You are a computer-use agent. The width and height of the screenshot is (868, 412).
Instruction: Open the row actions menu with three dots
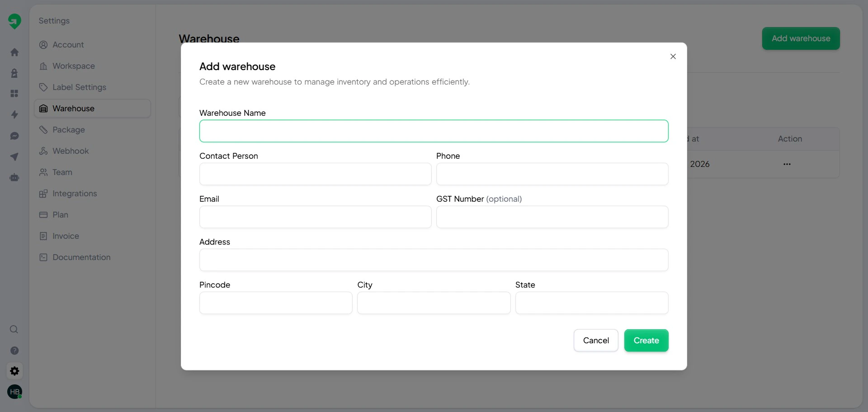(x=787, y=164)
